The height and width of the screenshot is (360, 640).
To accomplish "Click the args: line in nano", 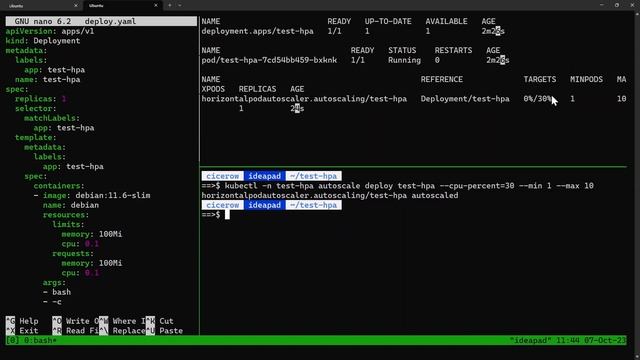I will [x=54, y=282].
